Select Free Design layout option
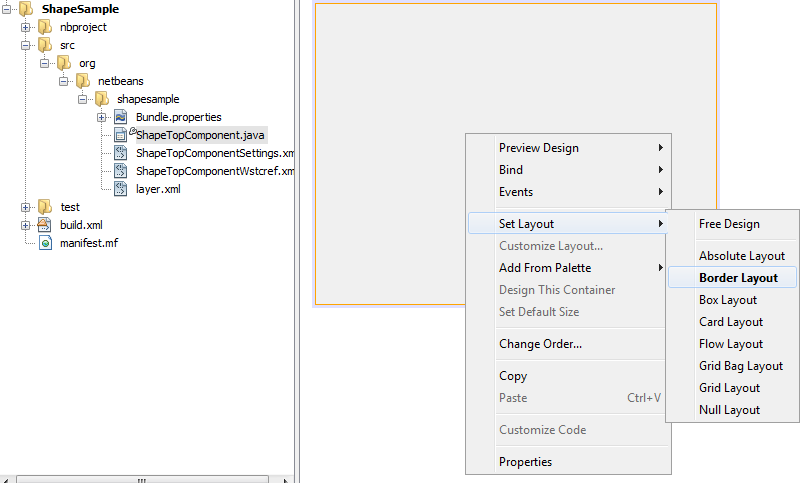Image resolution: width=807 pixels, height=483 pixels. 729,224
